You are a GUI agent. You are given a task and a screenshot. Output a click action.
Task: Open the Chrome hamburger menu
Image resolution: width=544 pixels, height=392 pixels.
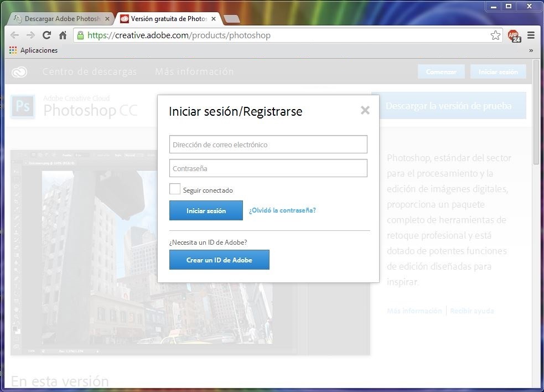click(x=531, y=35)
